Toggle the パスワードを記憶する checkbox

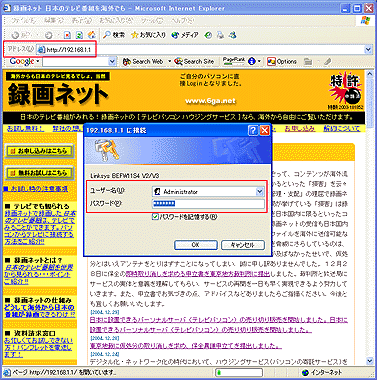[x=155, y=217]
